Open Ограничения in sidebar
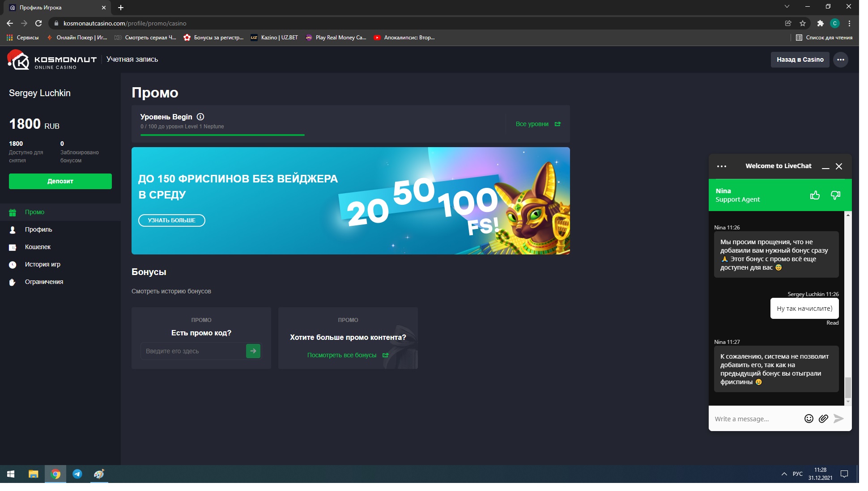868x491 pixels. click(60, 282)
